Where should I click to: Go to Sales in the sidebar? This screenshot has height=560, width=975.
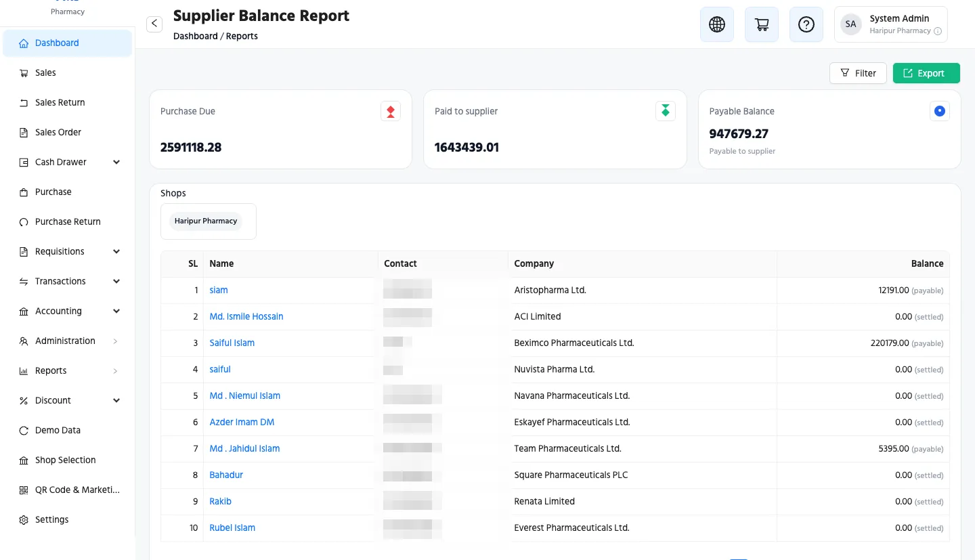pos(68,73)
